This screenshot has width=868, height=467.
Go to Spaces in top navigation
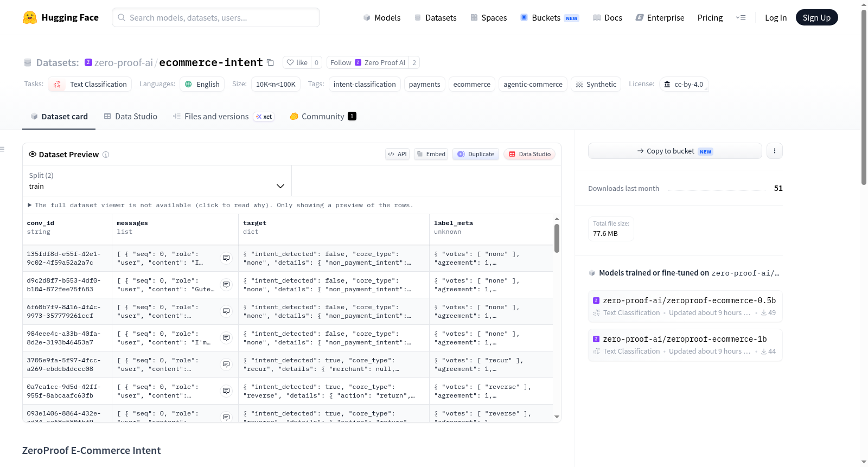[x=489, y=18]
